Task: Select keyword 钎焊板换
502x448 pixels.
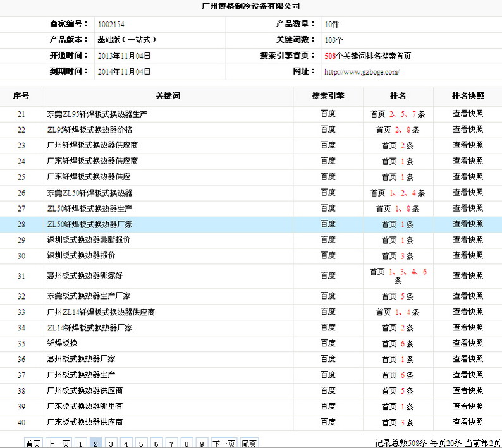Action: pos(62,343)
